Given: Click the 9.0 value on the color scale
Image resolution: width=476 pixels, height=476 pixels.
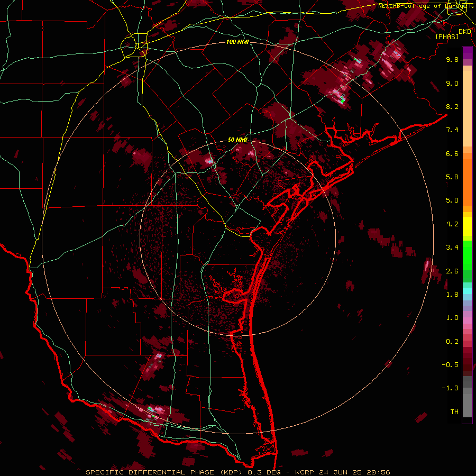Looking at the screenshot, I should [452, 83].
